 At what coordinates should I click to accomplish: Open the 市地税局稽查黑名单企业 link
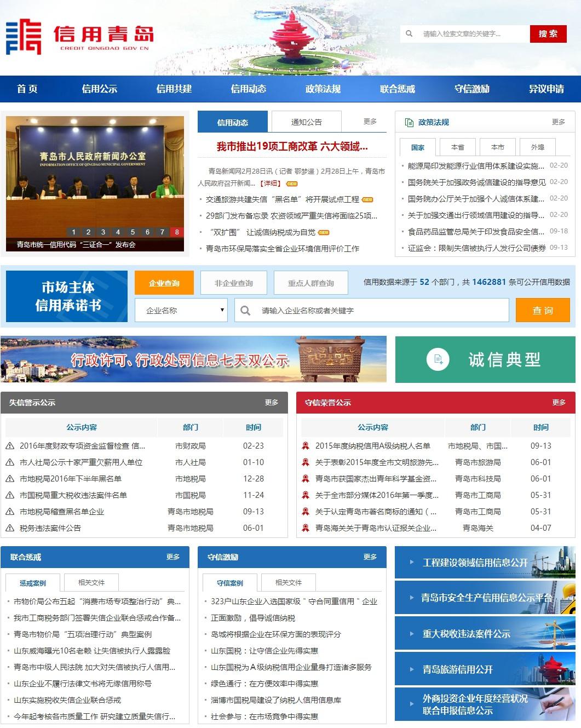pyautogui.click(x=62, y=512)
